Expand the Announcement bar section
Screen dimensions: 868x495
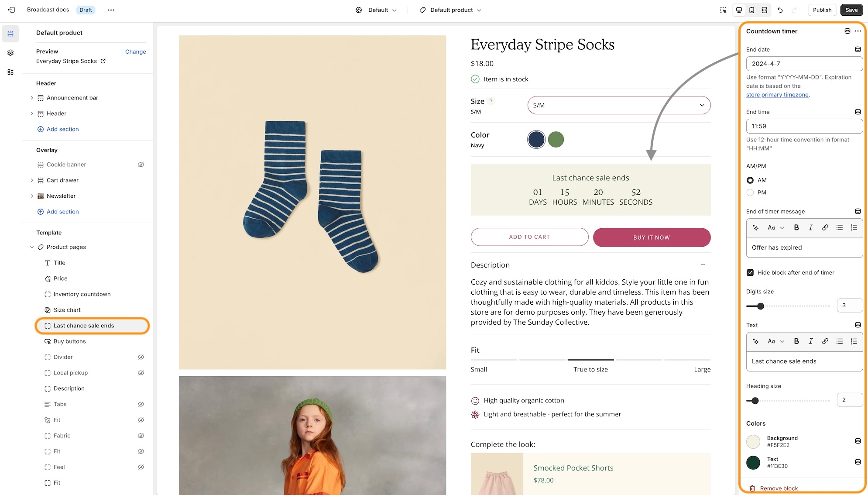32,98
